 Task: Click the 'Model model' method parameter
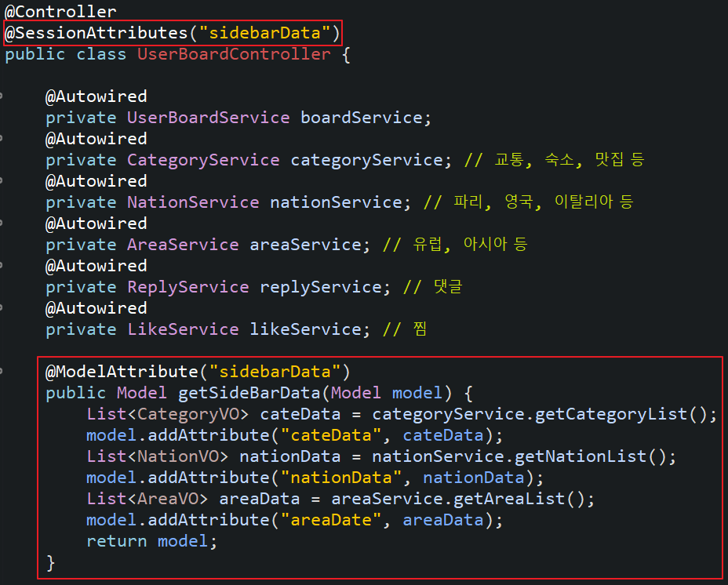[386, 393]
